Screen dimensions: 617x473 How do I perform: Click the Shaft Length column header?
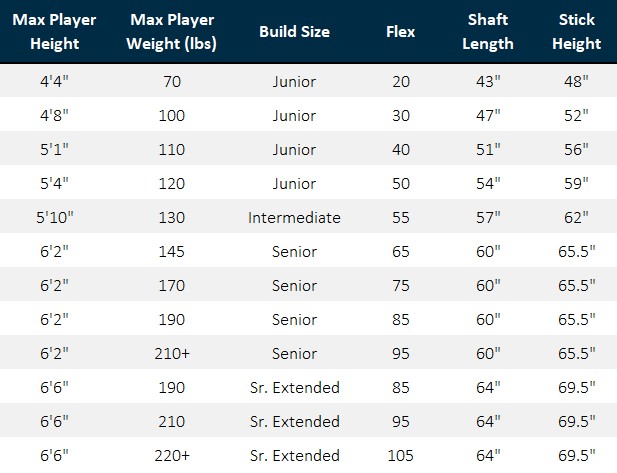click(489, 32)
